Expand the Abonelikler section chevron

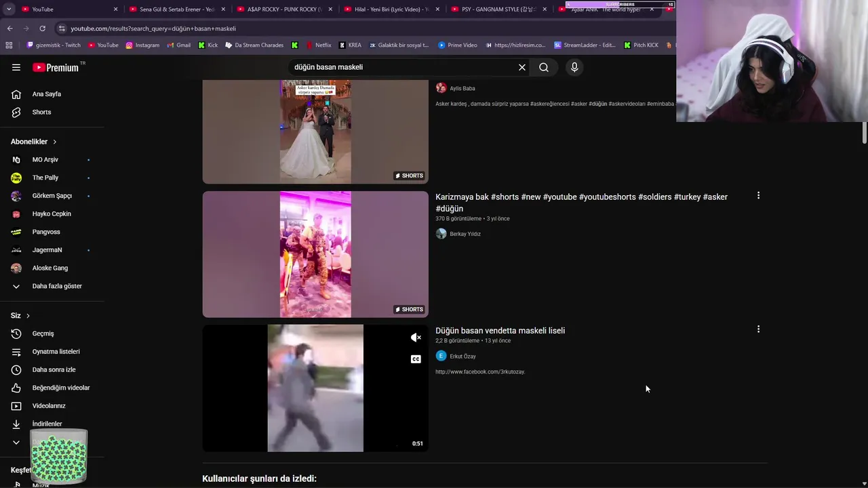(54, 142)
